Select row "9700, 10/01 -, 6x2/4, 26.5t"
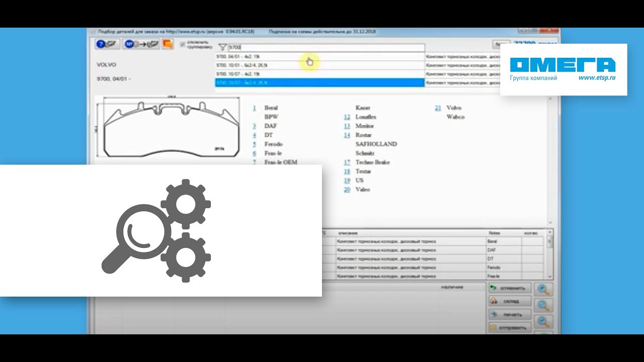 320,65
